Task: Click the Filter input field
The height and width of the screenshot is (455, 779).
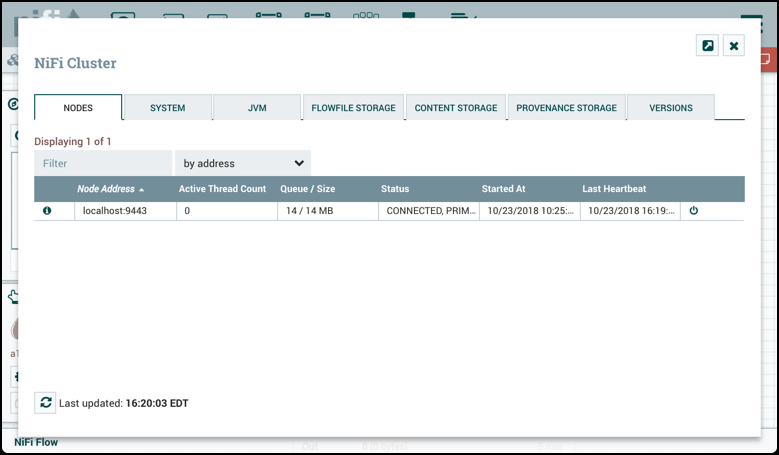Action: coord(103,163)
